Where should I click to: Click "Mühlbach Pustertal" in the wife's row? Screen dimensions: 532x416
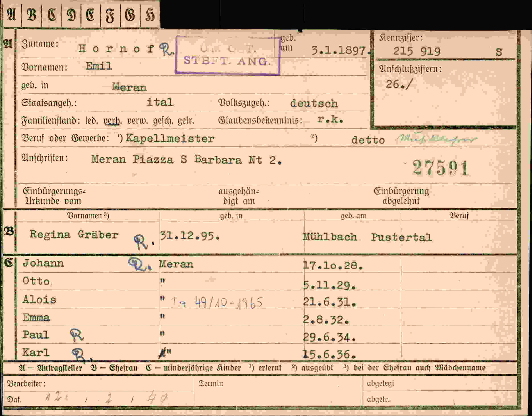tap(367, 237)
